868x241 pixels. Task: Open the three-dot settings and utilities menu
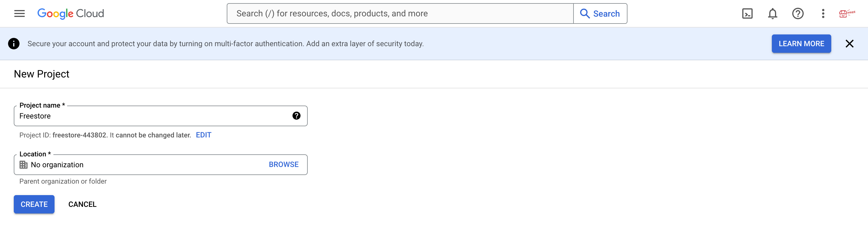click(x=823, y=13)
